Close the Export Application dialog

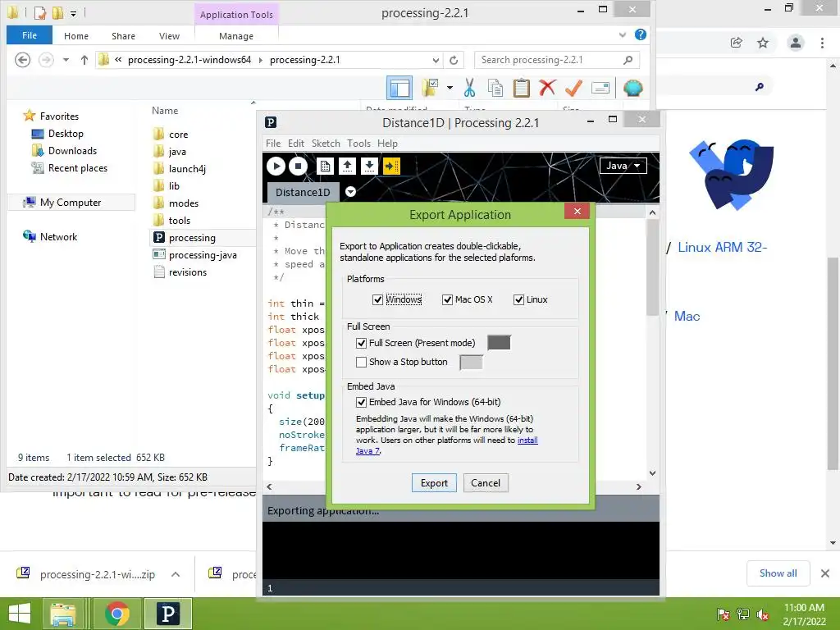point(577,211)
